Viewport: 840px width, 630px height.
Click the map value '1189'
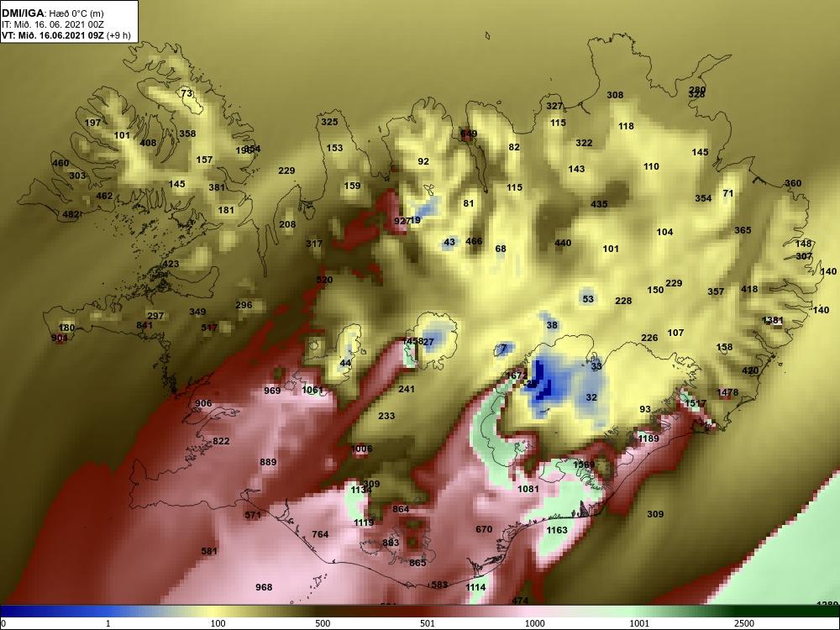coord(648,438)
